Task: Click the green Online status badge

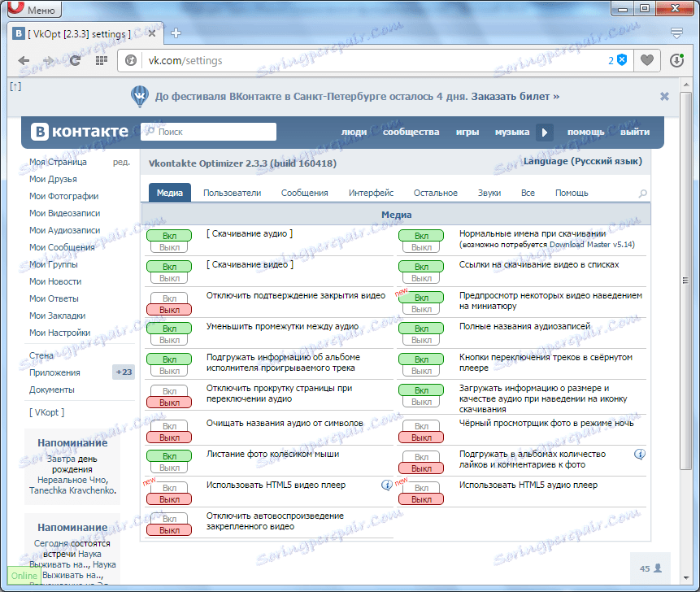Action: click(24, 576)
